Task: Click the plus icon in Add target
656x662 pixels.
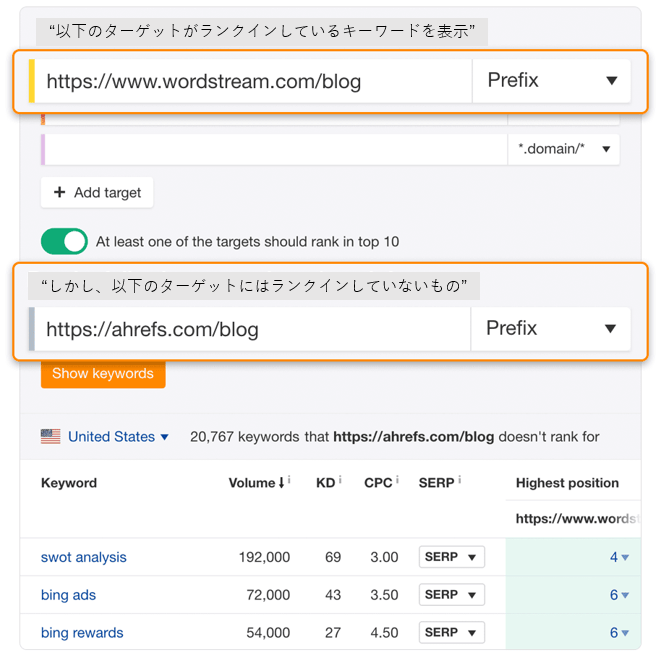Action: [x=60, y=192]
